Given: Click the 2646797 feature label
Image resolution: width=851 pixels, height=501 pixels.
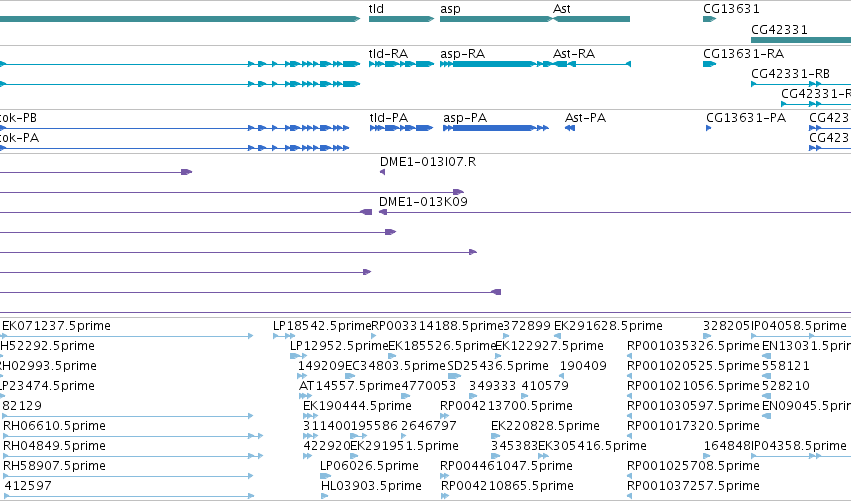Looking at the screenshot, I should 428,426.
